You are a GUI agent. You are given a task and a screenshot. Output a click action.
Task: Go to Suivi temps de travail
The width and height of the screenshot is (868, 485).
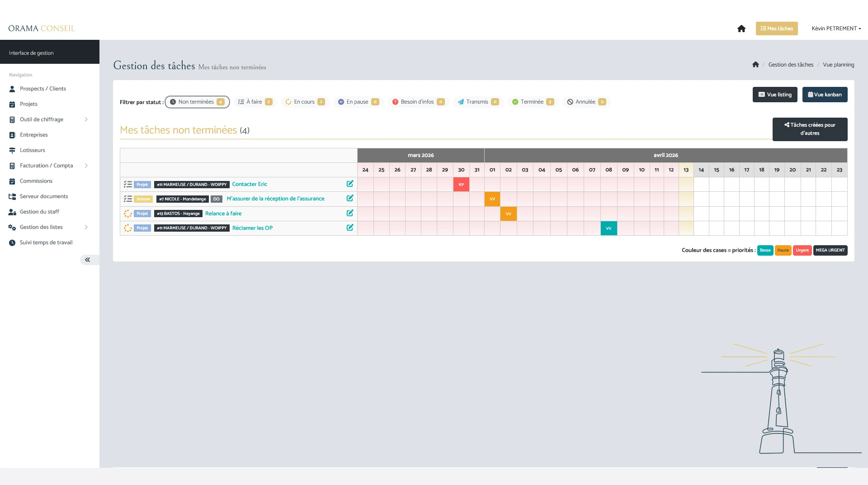pyautogui.click(x=46, y=242)
